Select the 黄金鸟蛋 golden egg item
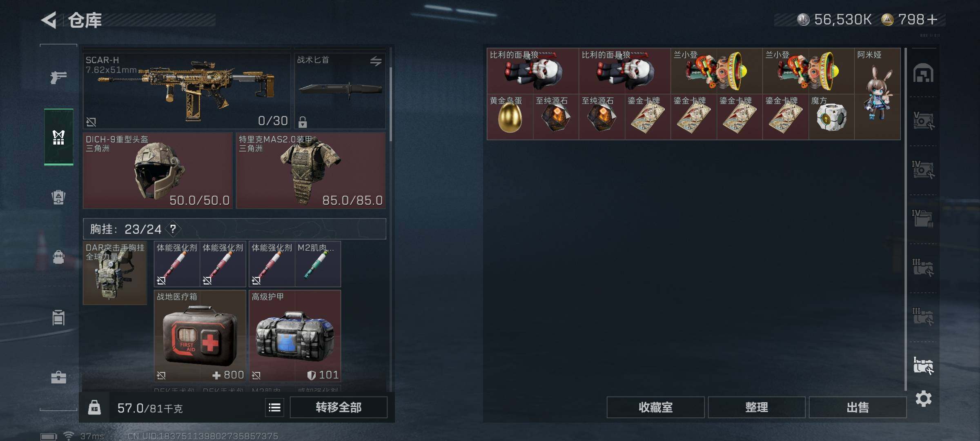 [510, 117]
